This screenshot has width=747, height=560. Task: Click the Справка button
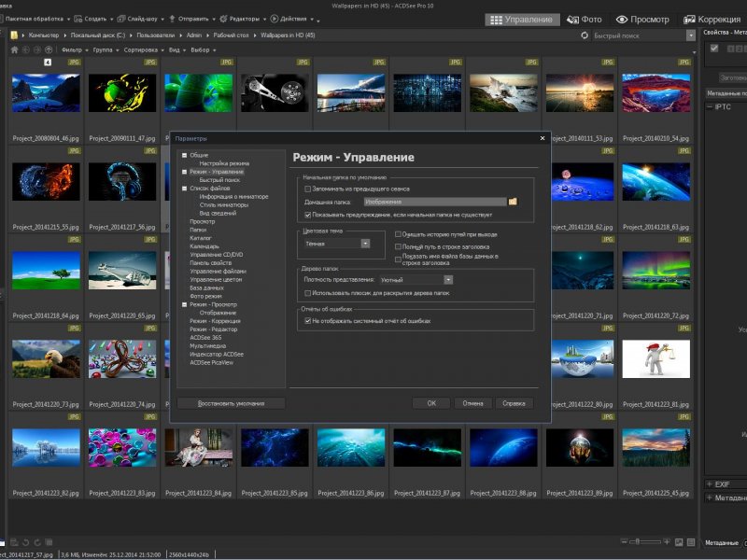pos(514,403)
